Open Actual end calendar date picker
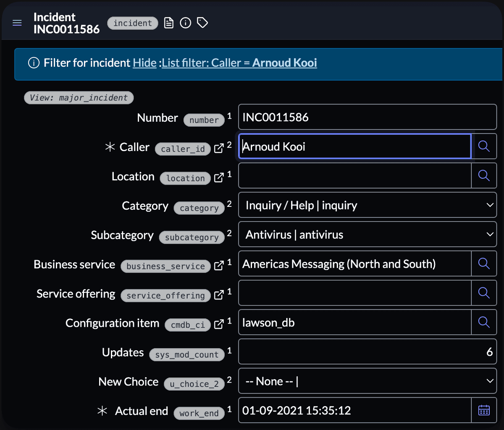This screenshot has width=504, height=430. click(484, 411)
